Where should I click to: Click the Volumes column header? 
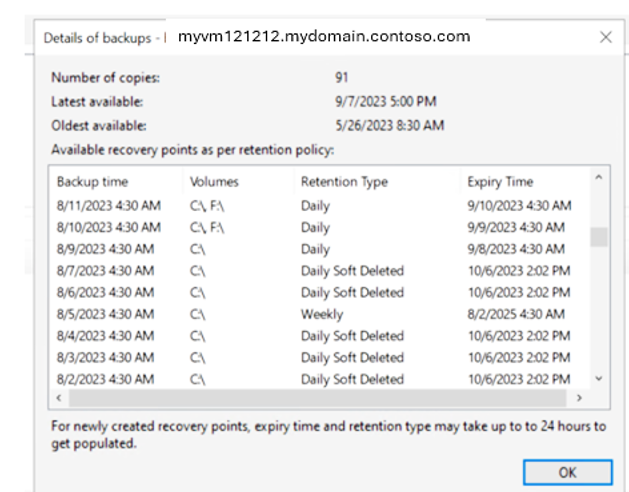pyautogui.click(x=214, y=182)
